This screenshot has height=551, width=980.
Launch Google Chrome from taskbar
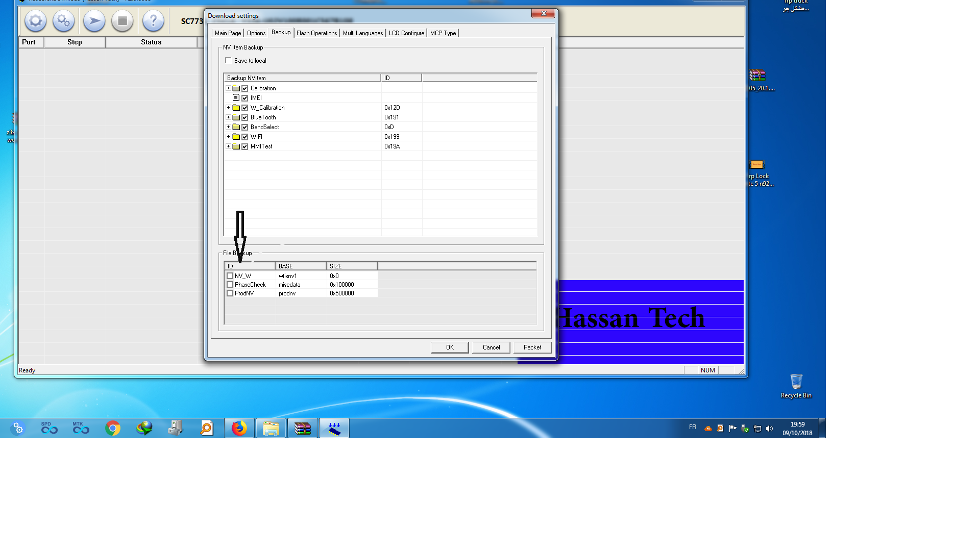[113, 428]
